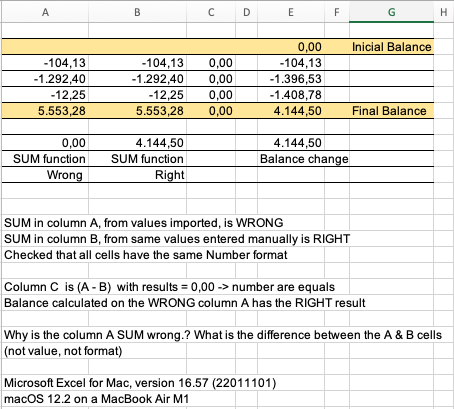Select 4.144,50 above the 'Balance change' label
Screen dimensions: 454x409
pyautogui.click(x=291, y=143)
